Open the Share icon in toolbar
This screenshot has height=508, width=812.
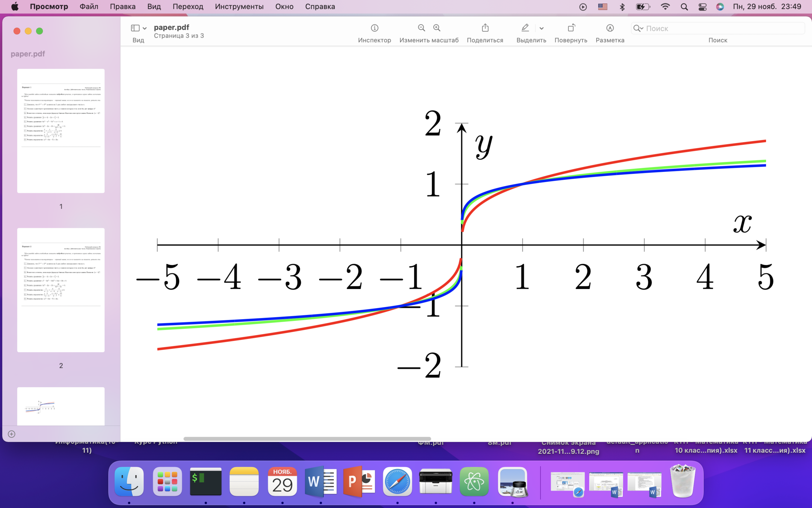click(485, 28)
